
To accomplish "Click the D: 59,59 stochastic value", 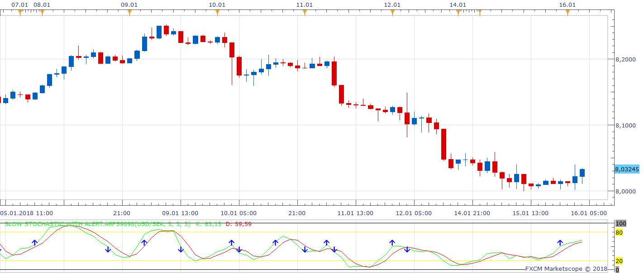I will pyautogui.click(x=238, y=224).
